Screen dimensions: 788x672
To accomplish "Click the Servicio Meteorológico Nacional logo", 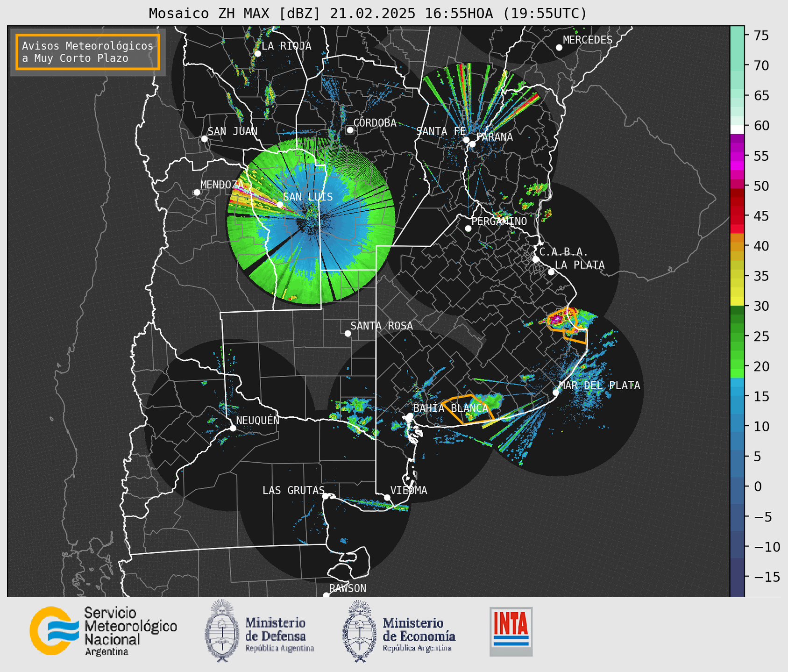I will (x=103, y=631).
